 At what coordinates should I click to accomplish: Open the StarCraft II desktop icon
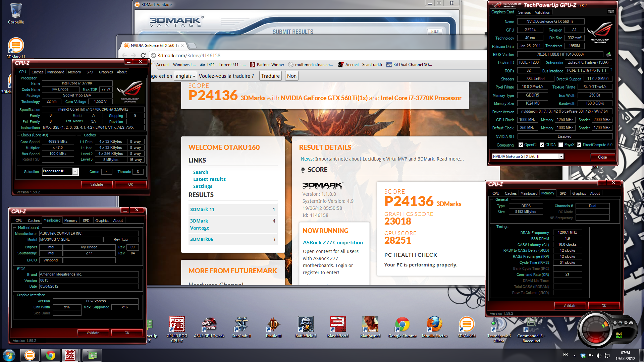pos(241,327)
